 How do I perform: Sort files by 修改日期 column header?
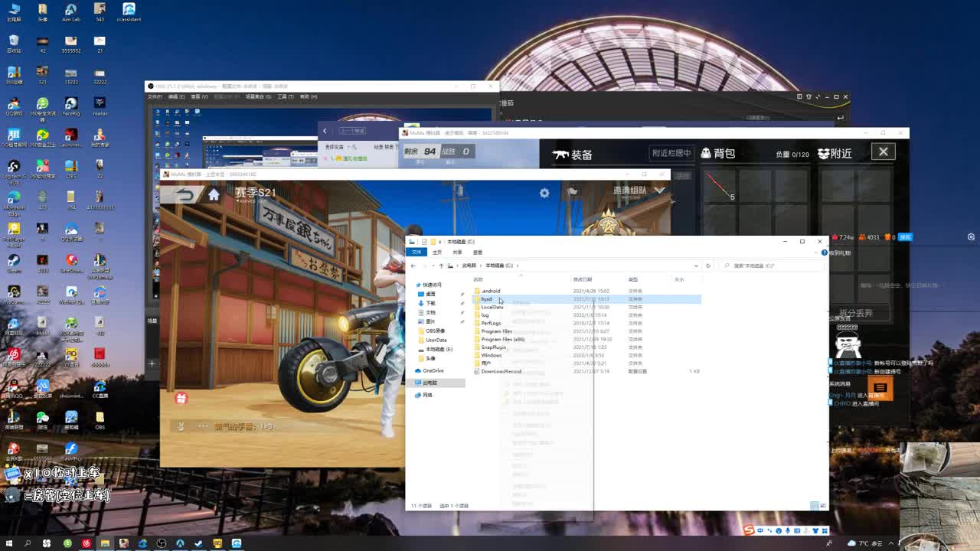pyautogui.click(x=582, y=279)
